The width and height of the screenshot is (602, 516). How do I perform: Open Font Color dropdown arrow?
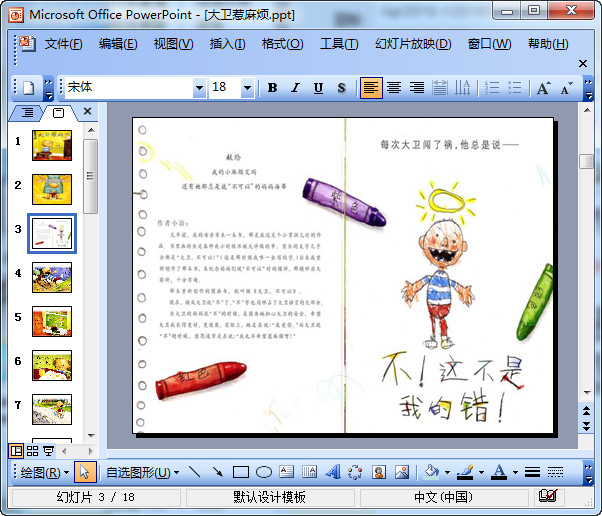pyautogui.click(x=515, y=473)
